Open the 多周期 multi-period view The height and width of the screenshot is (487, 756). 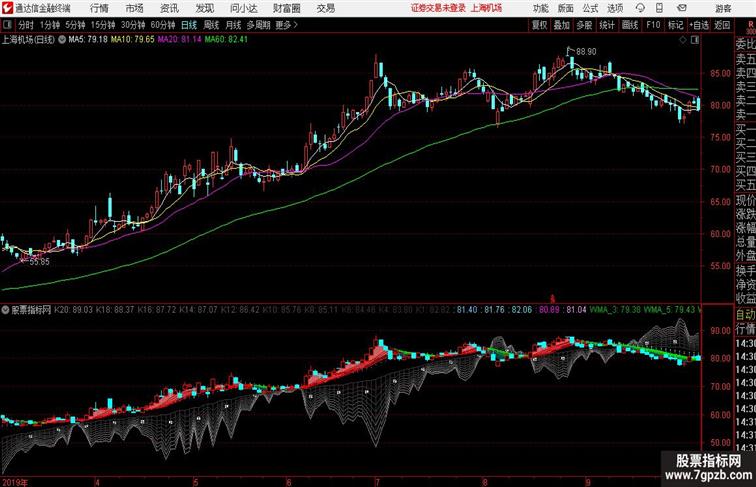(258, 25)
